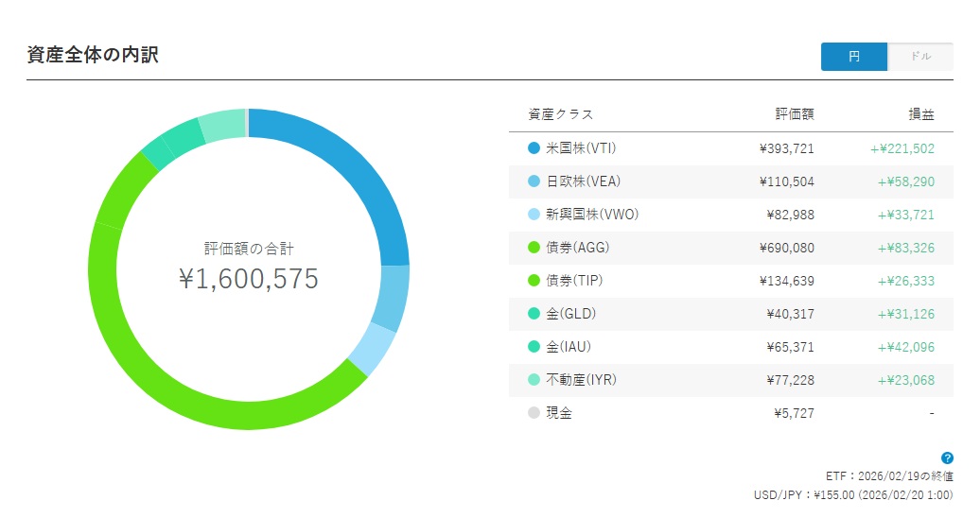Click the 金(IAU) teal legend dot
Viewport: 980px width, 518px height.
click(534, 347)
